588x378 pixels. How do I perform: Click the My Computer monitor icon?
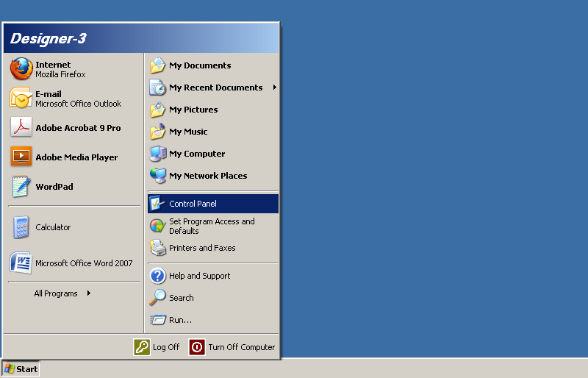(157, 154)
